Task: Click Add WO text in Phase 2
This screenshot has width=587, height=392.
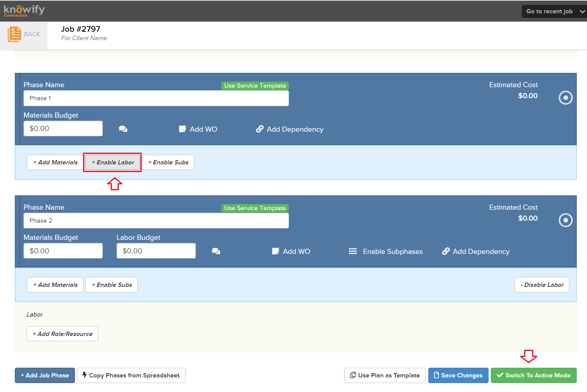Action: (297, 252)
